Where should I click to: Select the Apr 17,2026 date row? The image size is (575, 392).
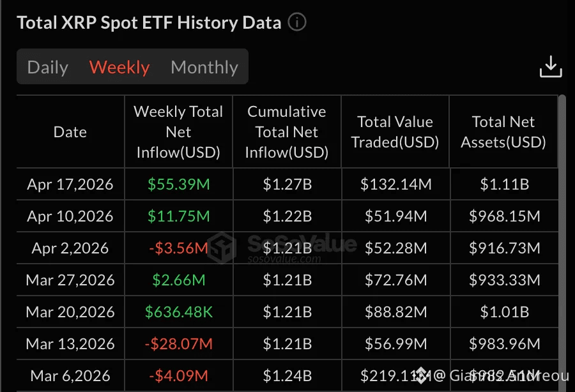pyautogui.click(x=287, y=184)
